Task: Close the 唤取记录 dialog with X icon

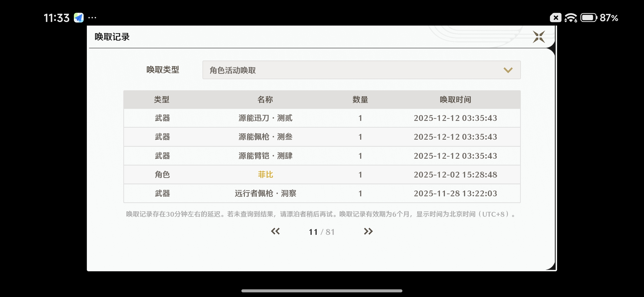Action: click(x=539, y=37)
